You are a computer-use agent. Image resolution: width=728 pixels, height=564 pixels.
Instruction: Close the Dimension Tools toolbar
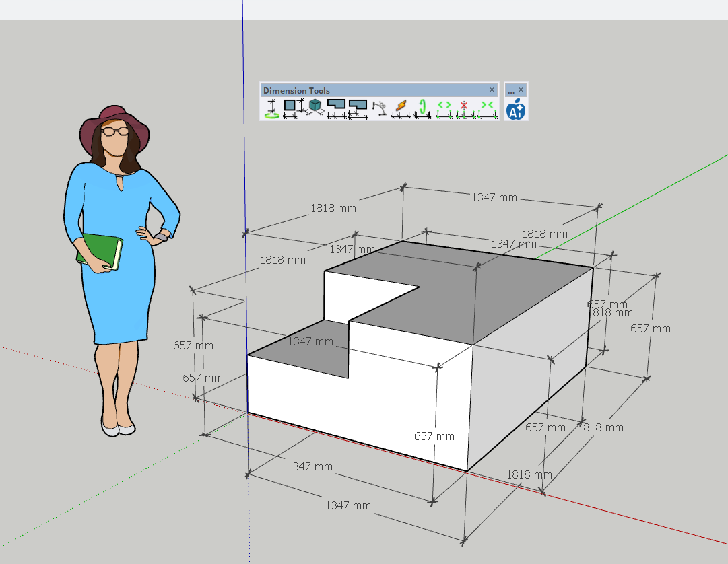click(x=492, y=90)
